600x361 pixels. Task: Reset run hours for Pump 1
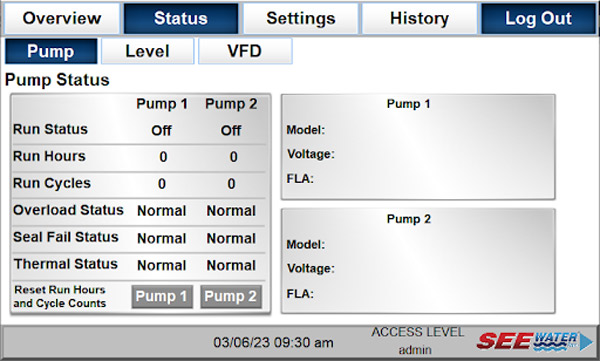[162, 296]
